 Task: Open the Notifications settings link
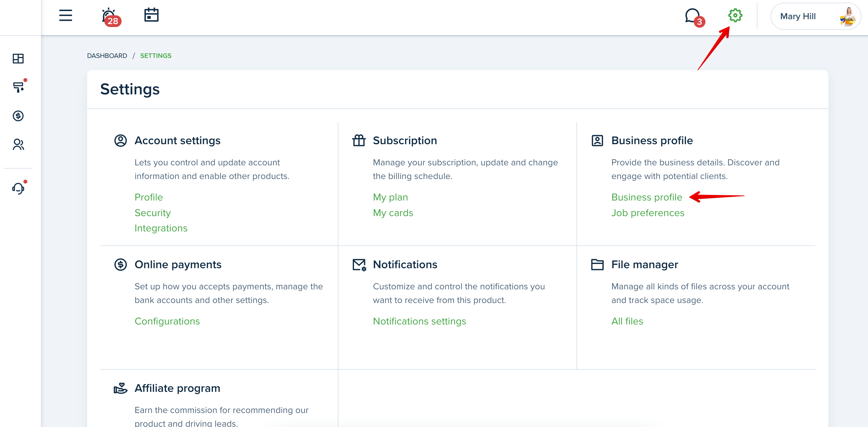point(419,321)
